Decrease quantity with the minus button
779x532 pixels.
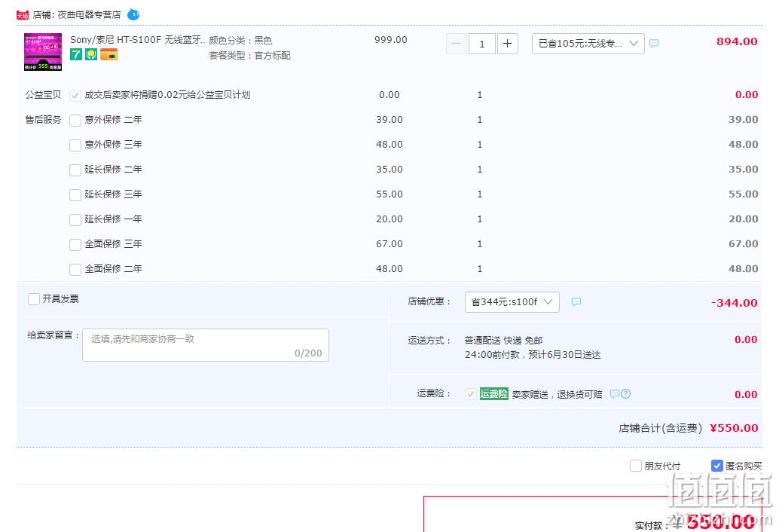456,44
